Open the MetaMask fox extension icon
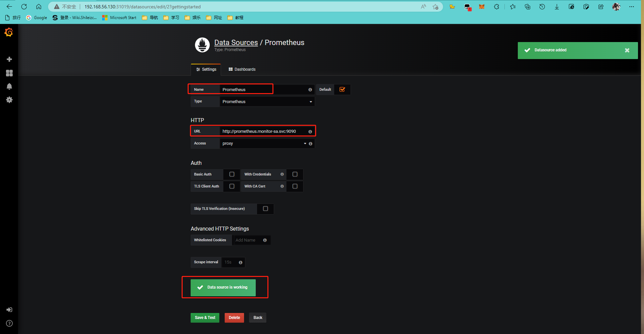 (x=482, y=7)
